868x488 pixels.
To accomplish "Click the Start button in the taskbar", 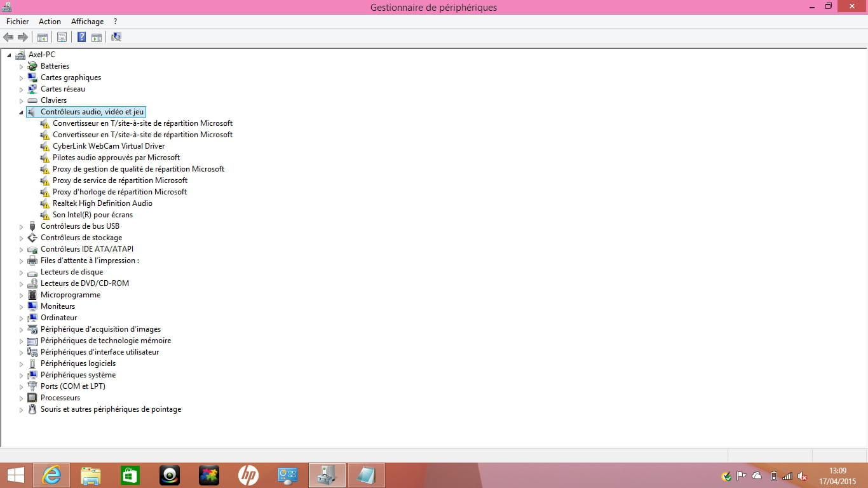I will click(15, 475).
